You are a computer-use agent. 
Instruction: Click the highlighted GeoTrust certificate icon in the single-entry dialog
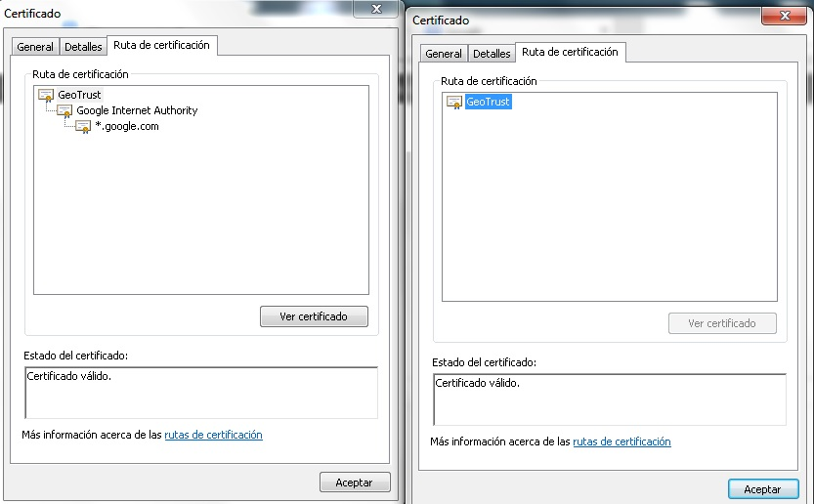tap(454, 102)
